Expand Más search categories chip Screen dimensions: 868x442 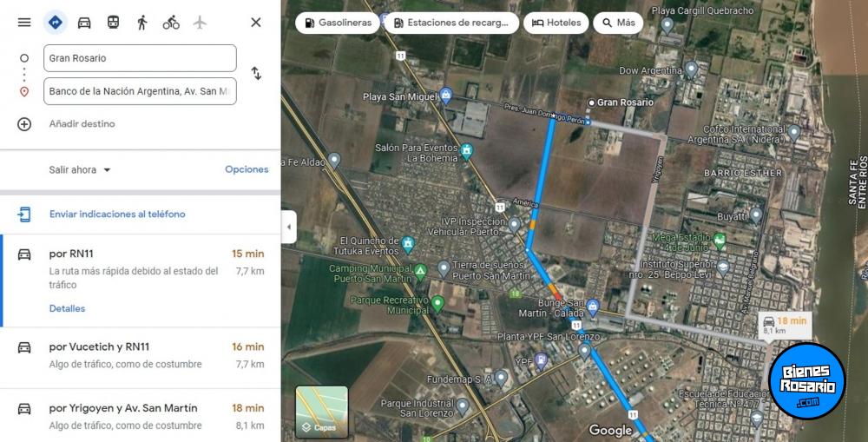pyautogui.click(x=618, y=23)
